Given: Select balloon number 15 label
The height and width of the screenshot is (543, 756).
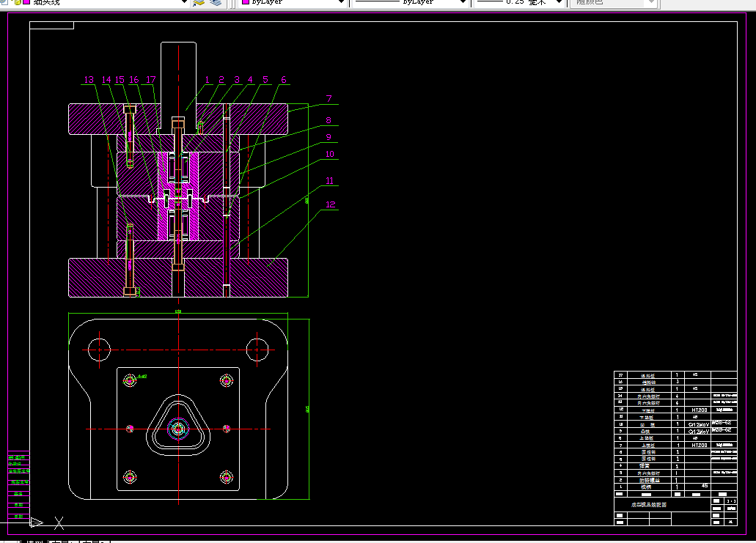Looking at the screenshot, I should click(120, 79).
